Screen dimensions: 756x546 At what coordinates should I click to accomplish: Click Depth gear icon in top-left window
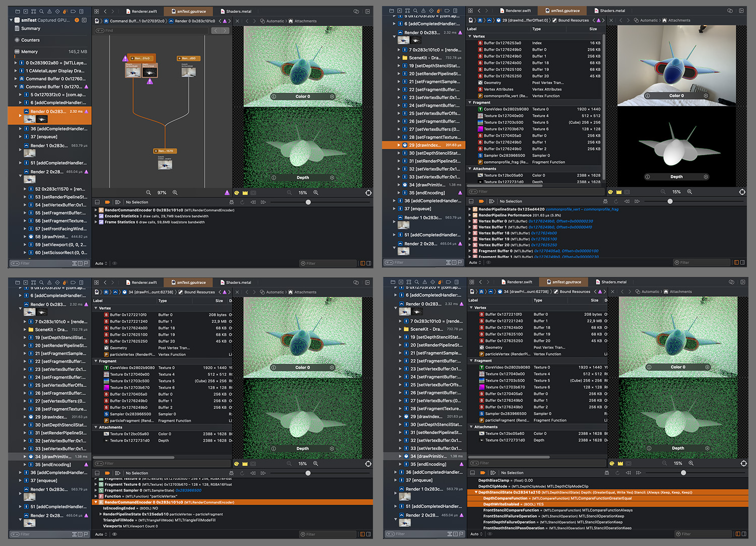[x=332, y=177]
